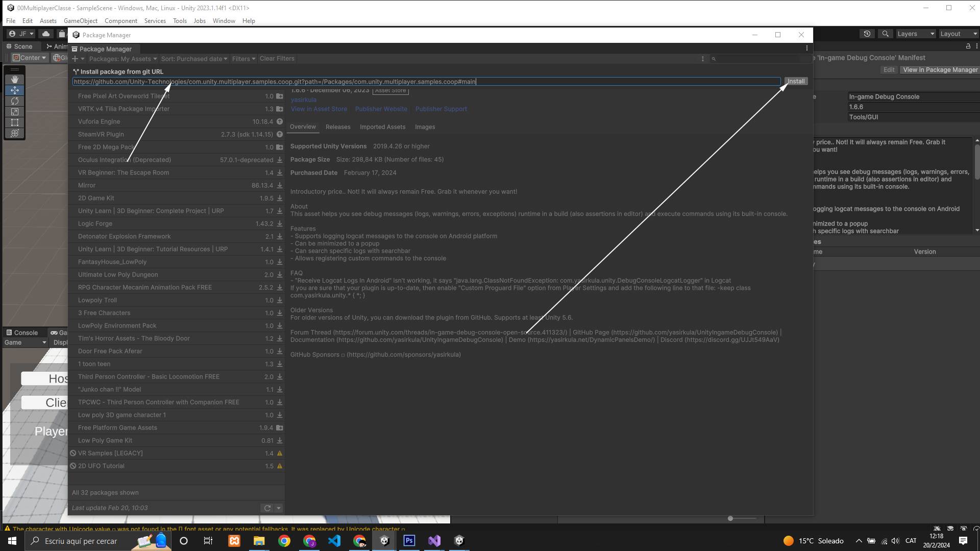Click the Install button
Screen dimensions: 980x551
point(795,82)
